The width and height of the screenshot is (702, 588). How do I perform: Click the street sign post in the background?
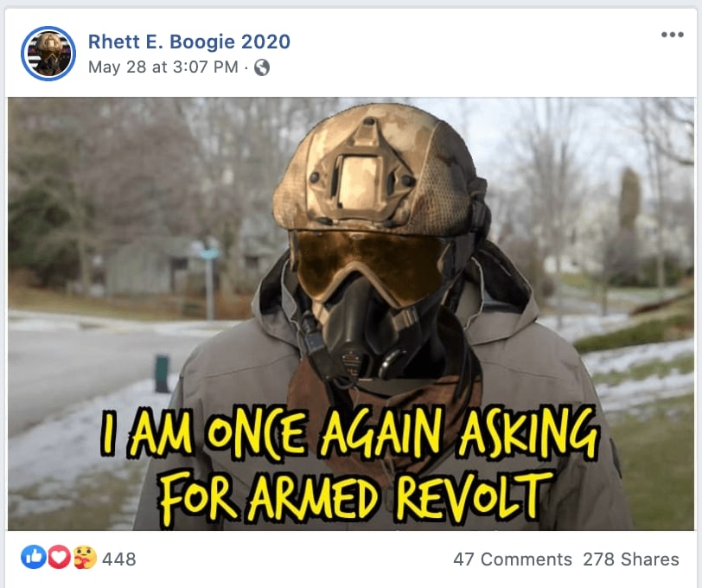[x=209, y=281]
